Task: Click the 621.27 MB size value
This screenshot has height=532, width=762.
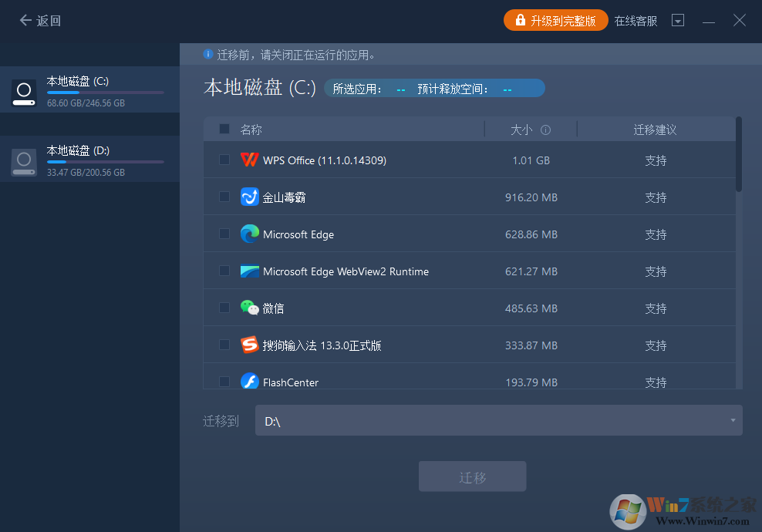Action: coord(531,271)
